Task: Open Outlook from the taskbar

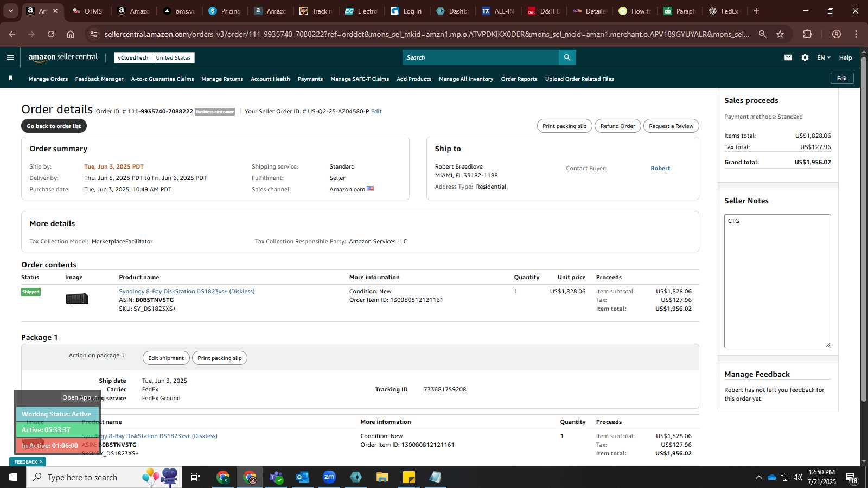Action: 303,477
